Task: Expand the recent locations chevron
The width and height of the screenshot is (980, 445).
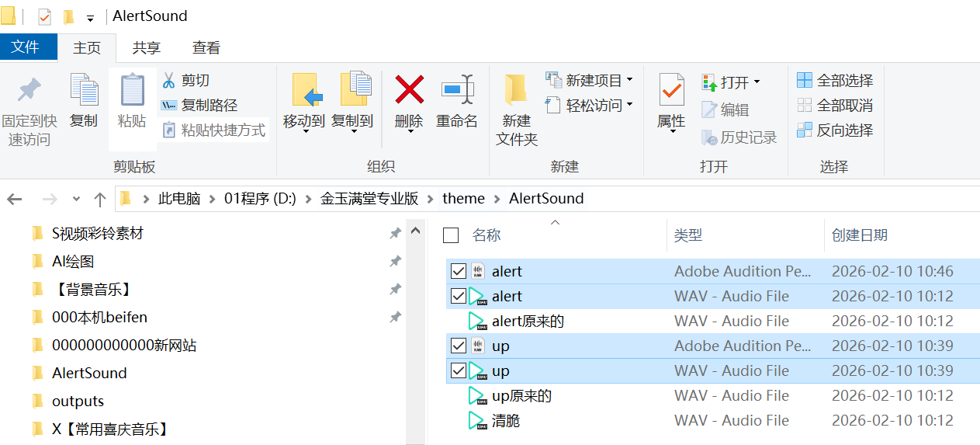Action: (76, 199)
